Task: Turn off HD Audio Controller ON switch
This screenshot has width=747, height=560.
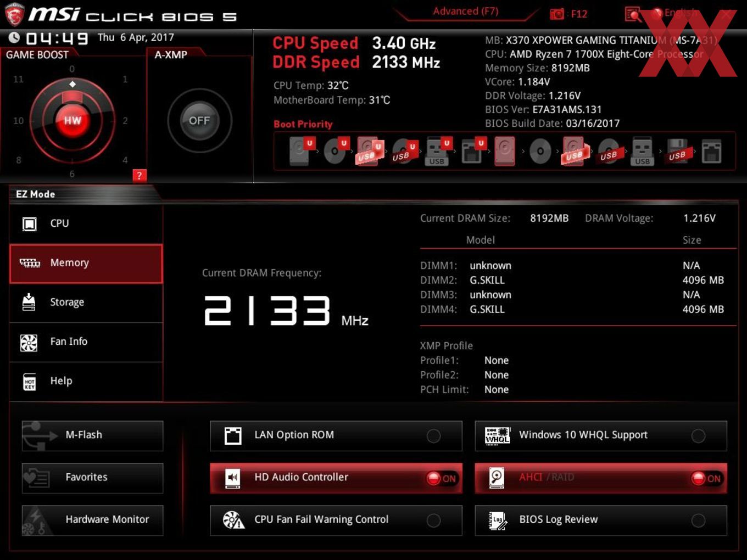Action: 442,478
